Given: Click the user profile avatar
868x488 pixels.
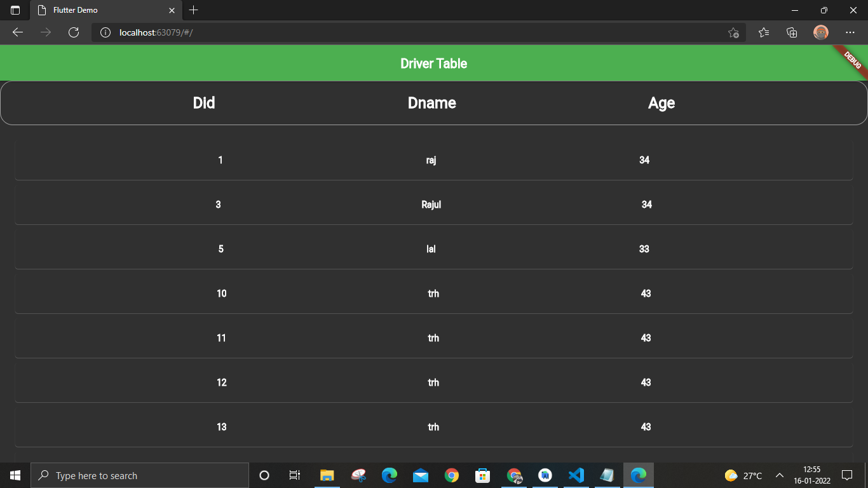Looking at the screenshot, I should pyautogui.click(x=821, y=32).
